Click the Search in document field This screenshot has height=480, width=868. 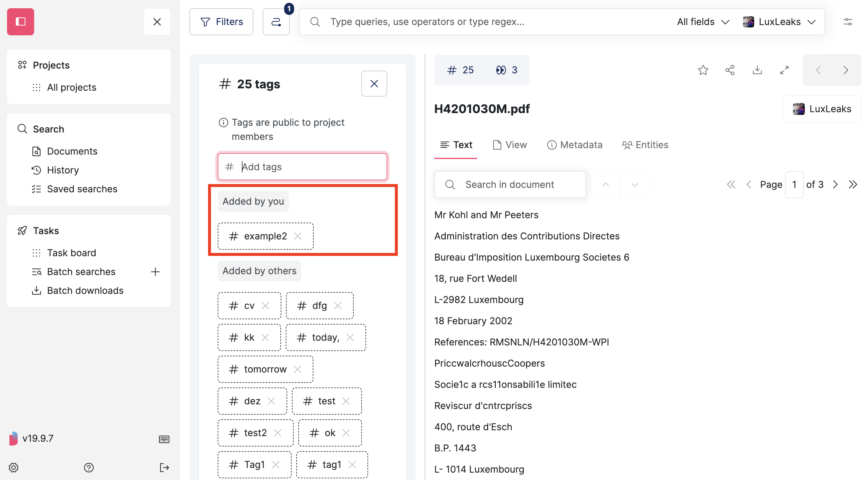(510, 185)
